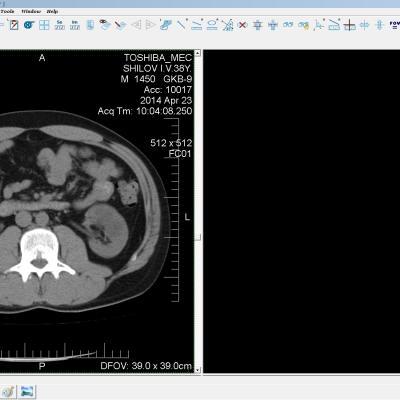Screen dimensions: 400x400
Task: Click the CT scan image viewport
Action: point(97,212)
